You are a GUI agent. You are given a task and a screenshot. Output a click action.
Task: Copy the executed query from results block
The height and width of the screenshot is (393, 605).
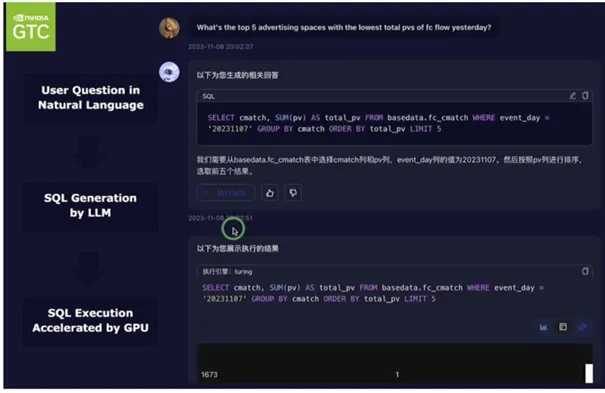pos(585,271)
